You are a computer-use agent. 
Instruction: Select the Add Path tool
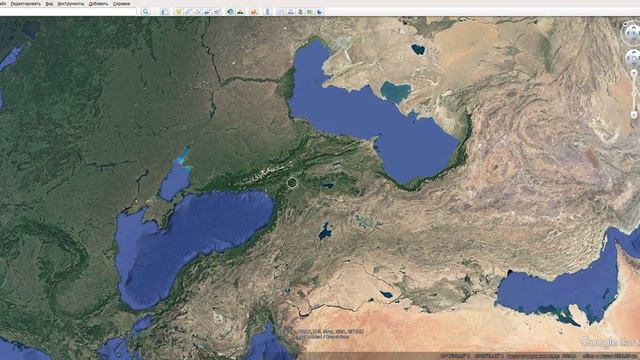pyautogui.click(x=198, y=12)
